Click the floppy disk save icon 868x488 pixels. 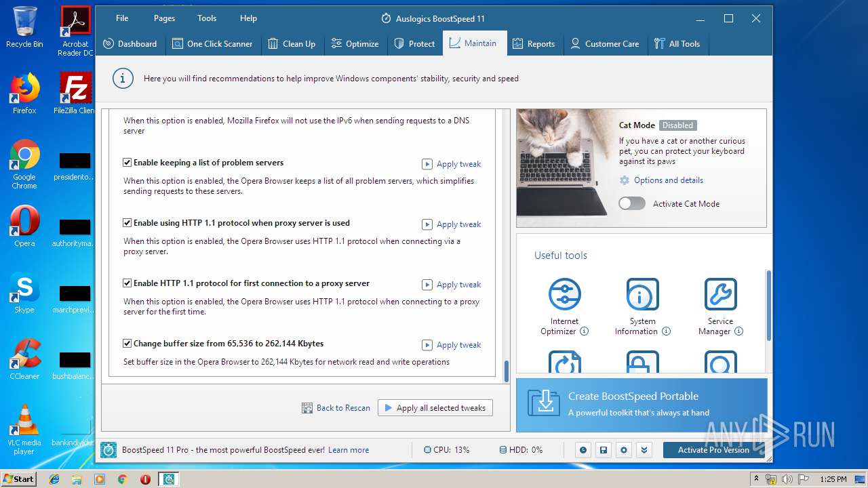point(603,450)
